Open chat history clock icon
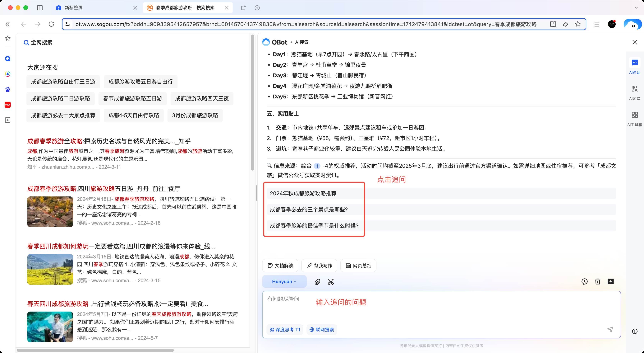644x353 pixels. click(x=584, y=281)
